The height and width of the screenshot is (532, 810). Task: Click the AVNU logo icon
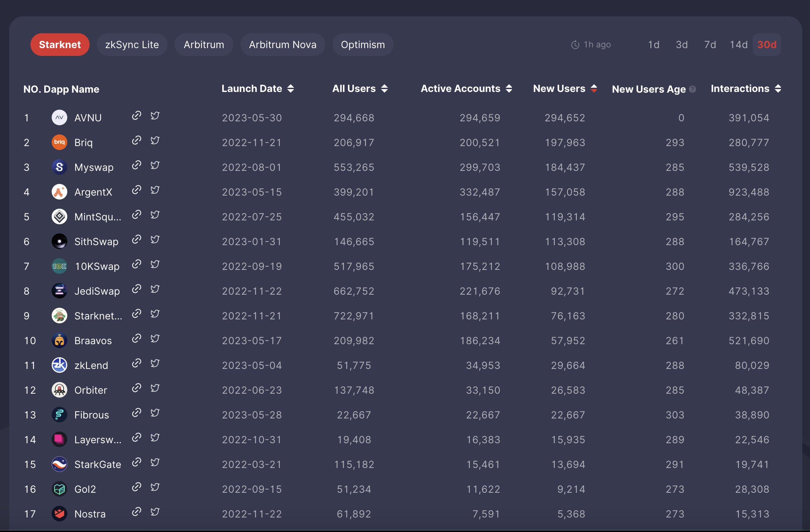point(59,117)
